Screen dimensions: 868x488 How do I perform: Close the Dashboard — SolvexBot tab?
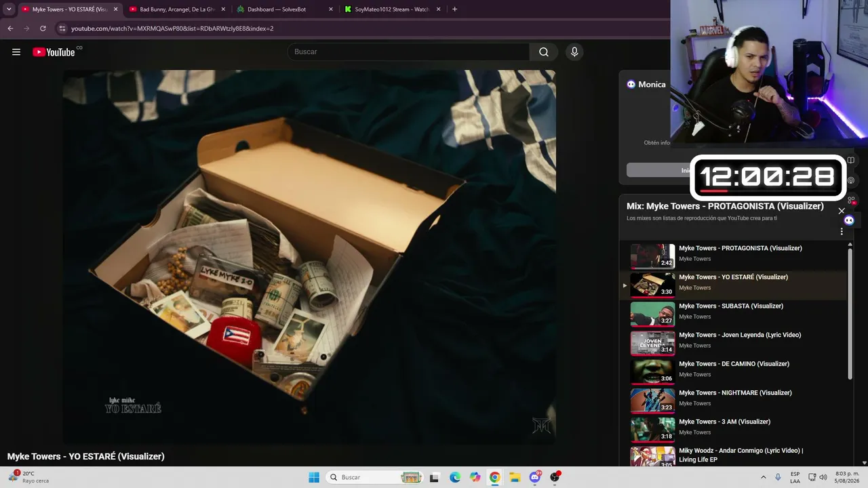click(x=331, y=9)
